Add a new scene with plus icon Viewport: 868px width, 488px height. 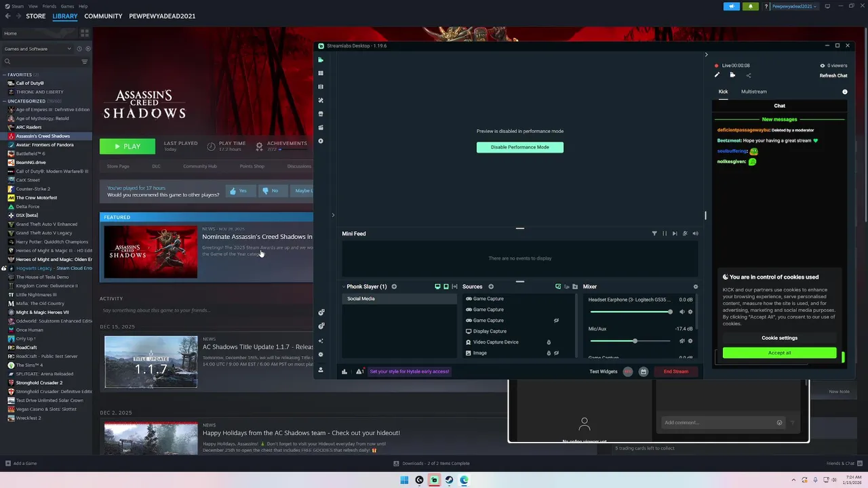(x=394, y=287)
